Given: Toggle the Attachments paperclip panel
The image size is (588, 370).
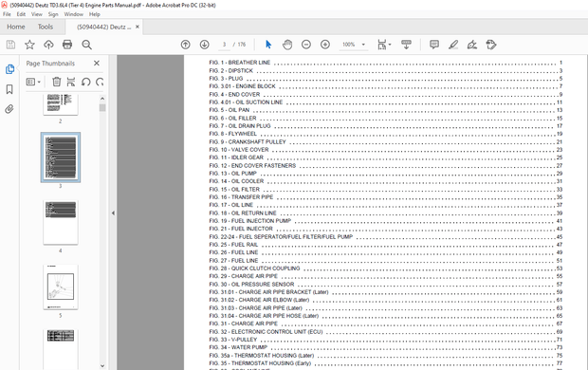Looking at the screenshot, I should point(9,109).
